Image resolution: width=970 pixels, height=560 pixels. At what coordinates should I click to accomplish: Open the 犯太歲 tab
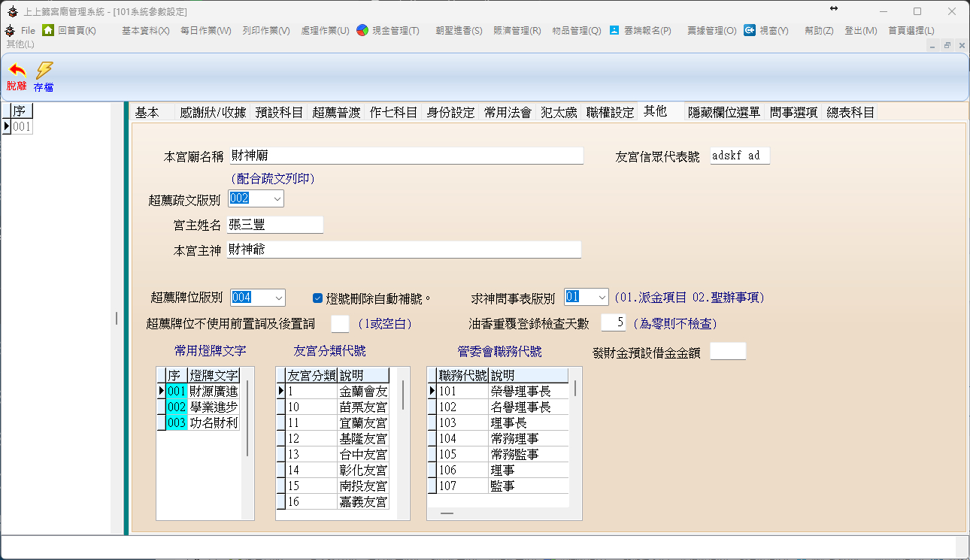pos(559,112)
